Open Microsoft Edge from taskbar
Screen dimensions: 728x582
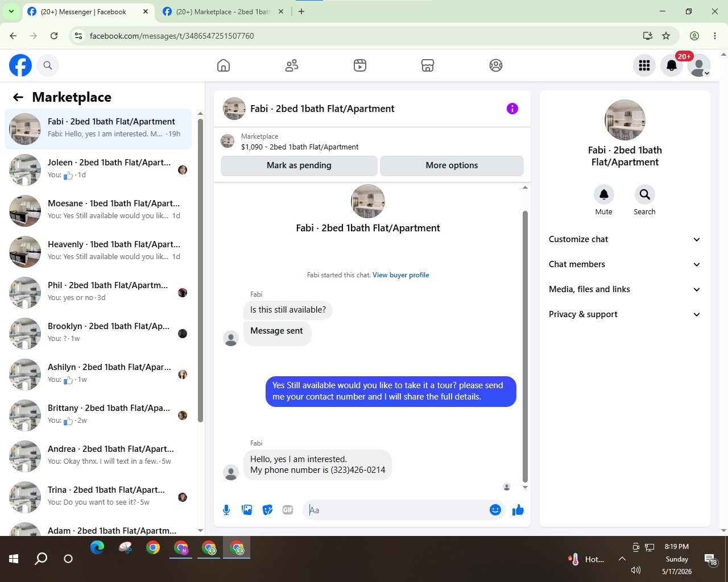coord(97,547)
